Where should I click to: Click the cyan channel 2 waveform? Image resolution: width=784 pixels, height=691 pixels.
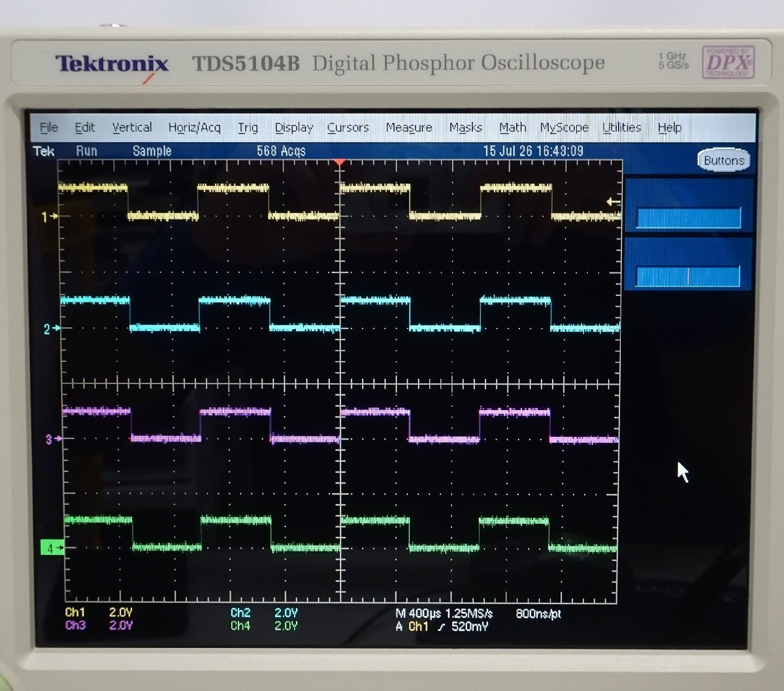[340, 314]
